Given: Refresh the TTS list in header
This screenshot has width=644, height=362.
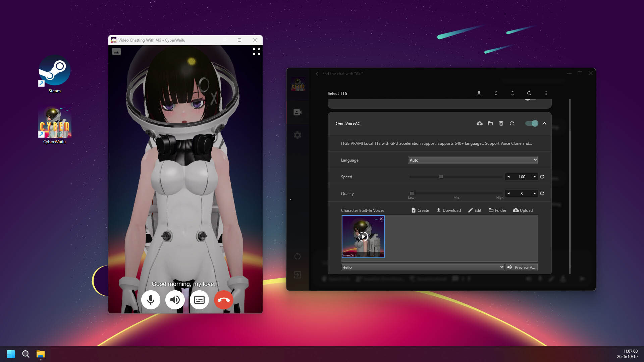Looking at the screenshot, I should [x=529, y=93].
